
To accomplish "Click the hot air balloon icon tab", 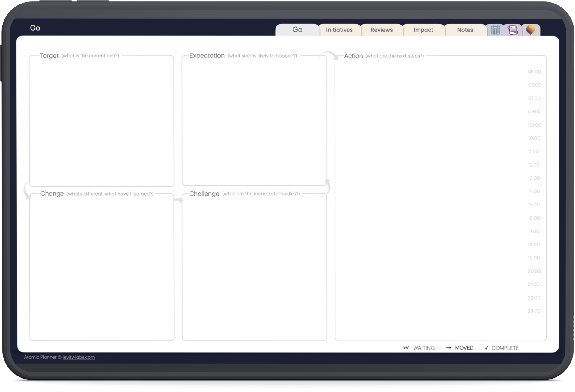I will point(531,30).
